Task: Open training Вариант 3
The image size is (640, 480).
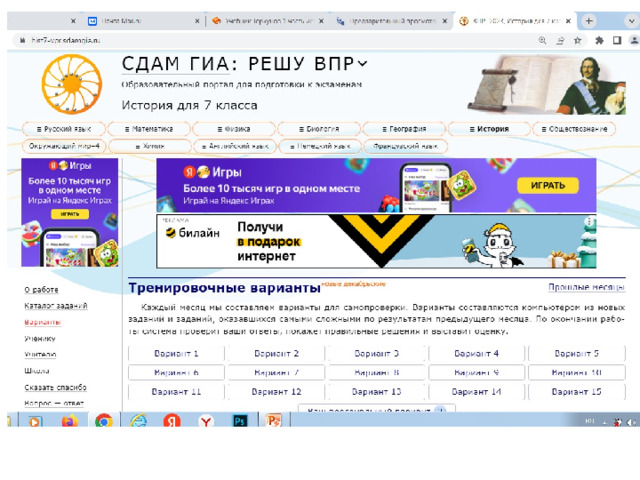Action: click(x=376, y=353)
